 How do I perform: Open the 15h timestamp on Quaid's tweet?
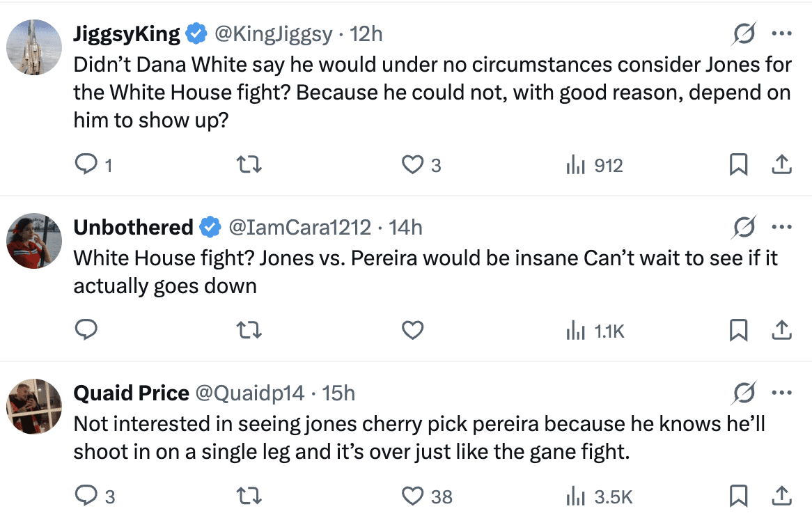pos(339,393)
